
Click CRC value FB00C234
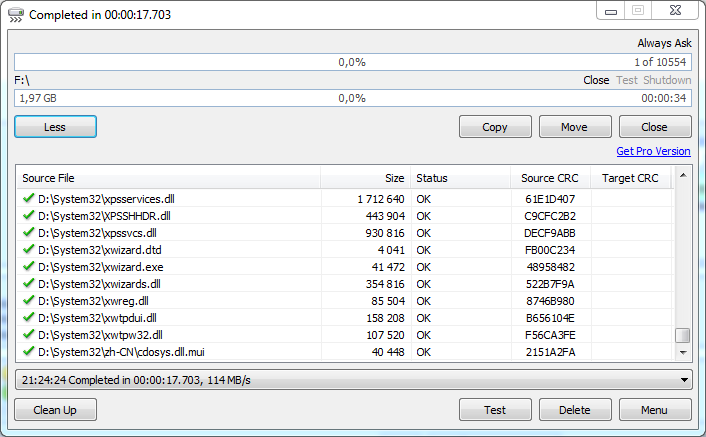tap(550, 250)
